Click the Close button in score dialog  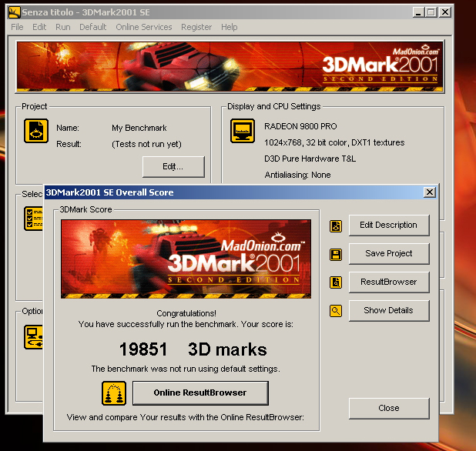coord(389,408)
